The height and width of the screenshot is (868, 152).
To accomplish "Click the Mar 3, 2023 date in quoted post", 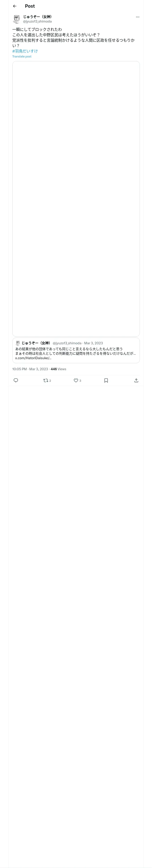I will (93, 343).
